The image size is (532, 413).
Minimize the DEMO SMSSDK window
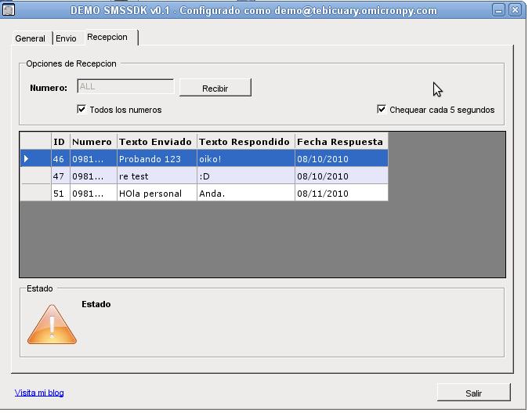click(x=498, y=10)
